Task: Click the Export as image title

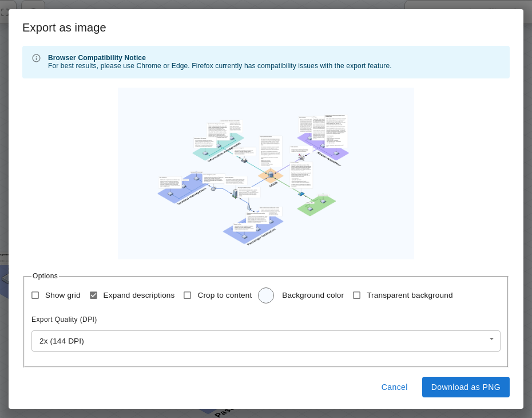Action: click(64, 27)
